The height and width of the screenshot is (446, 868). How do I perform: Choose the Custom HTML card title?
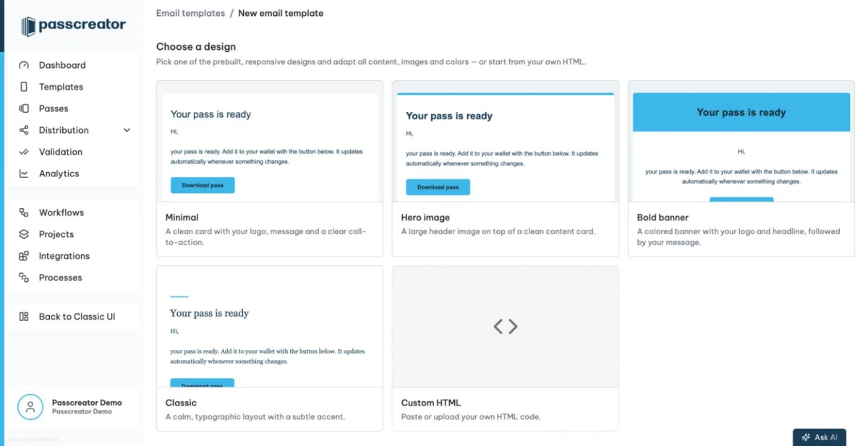[x=431, y=403]
